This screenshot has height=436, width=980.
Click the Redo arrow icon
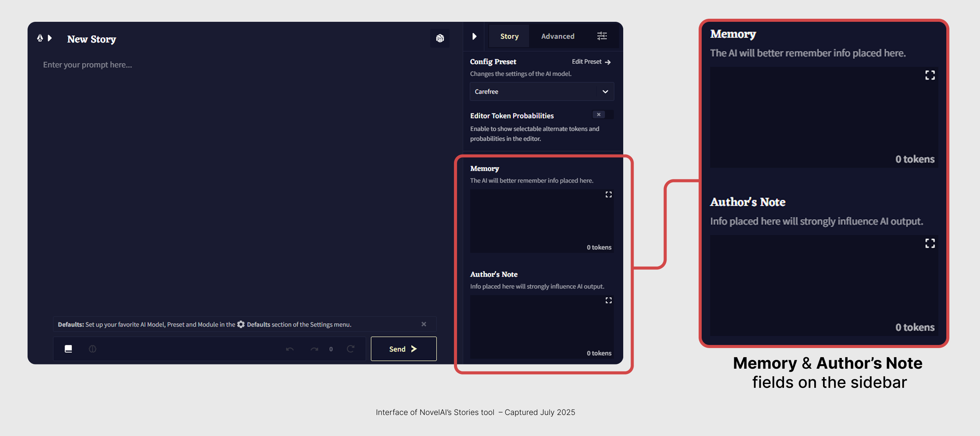click(314, 349)
